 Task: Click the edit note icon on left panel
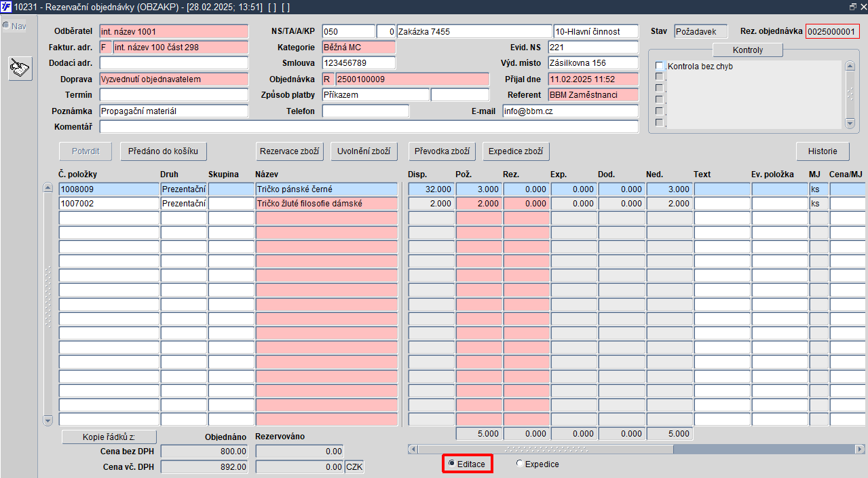pyautogui.click(x=20, y=69)
